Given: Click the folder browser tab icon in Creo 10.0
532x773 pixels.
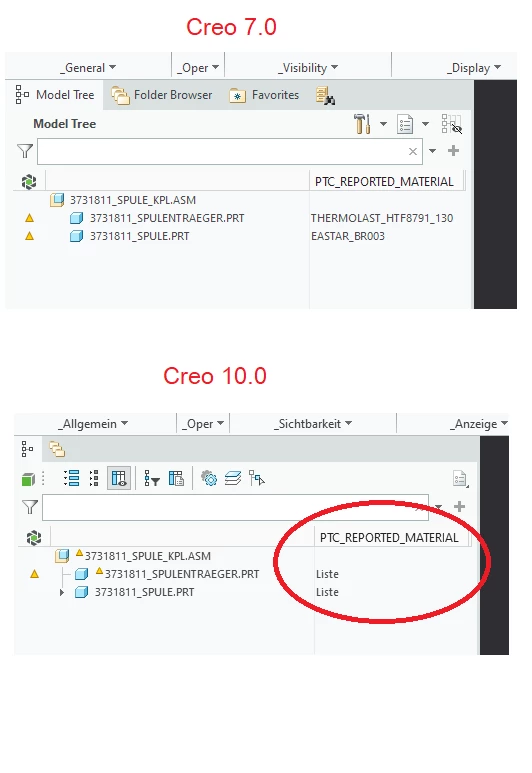Looking at the screenshot, I should tap(57, 449).
